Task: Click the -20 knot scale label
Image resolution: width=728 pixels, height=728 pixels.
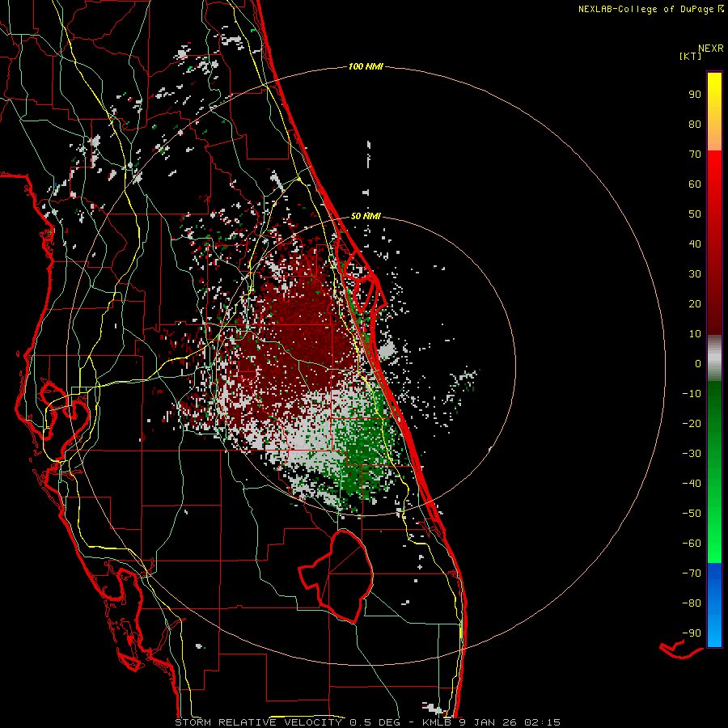Action: click(x=692, y=423)
